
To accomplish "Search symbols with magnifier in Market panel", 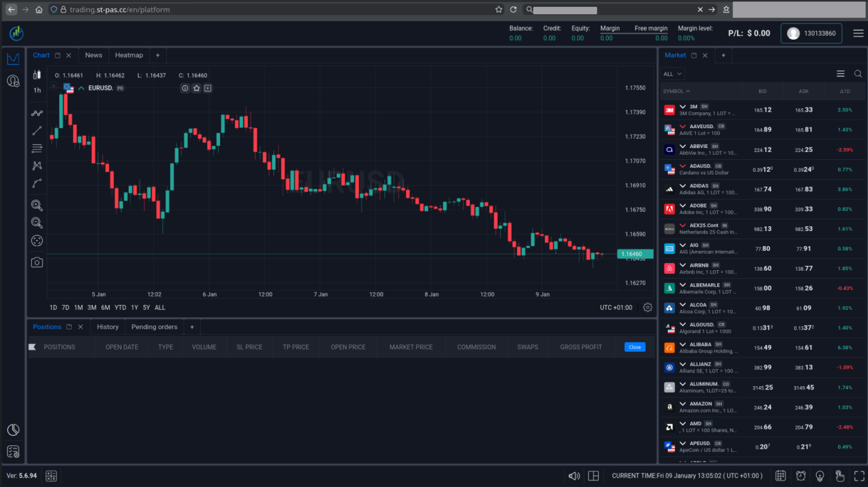I will 858,74.
